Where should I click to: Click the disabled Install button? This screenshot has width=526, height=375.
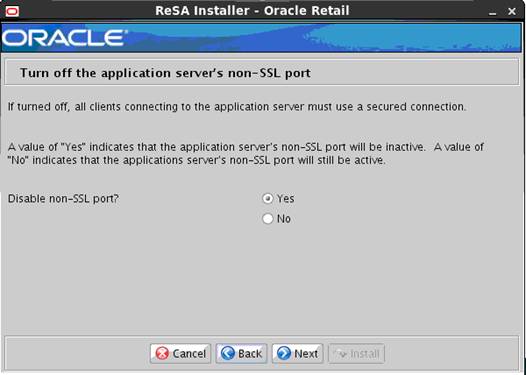coord(356,354)
